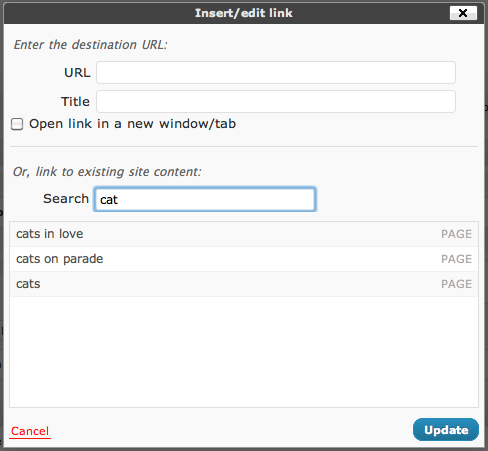Click the 'URL' field label

pos(77,72)
